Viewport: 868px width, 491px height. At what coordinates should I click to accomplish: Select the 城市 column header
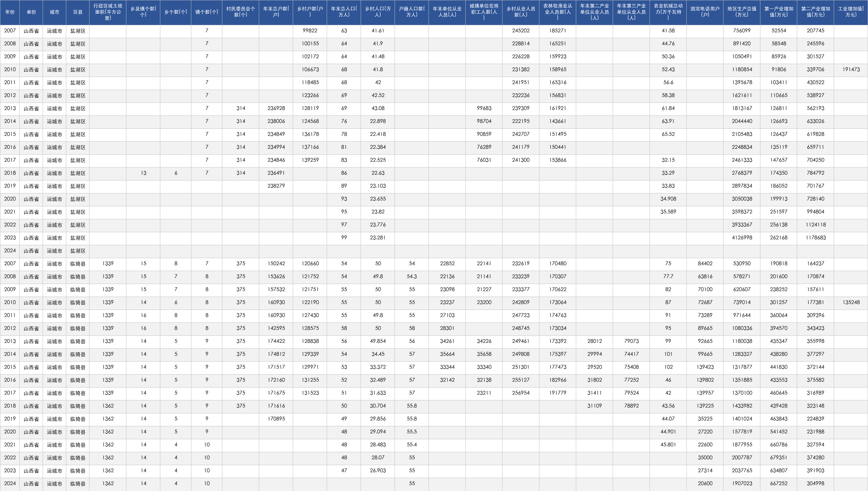pyautogui.click(x=55, y=12)
